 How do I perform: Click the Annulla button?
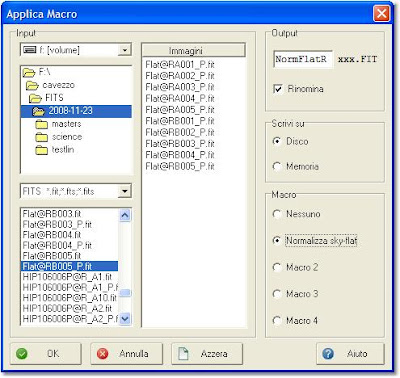point(127,354)
